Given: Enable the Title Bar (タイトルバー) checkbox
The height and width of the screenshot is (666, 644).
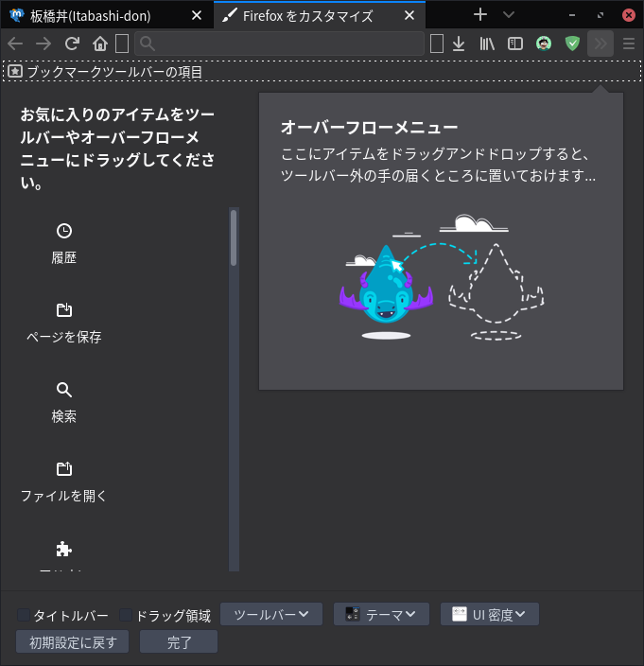Looking at the screenshot, I should 24,616.
